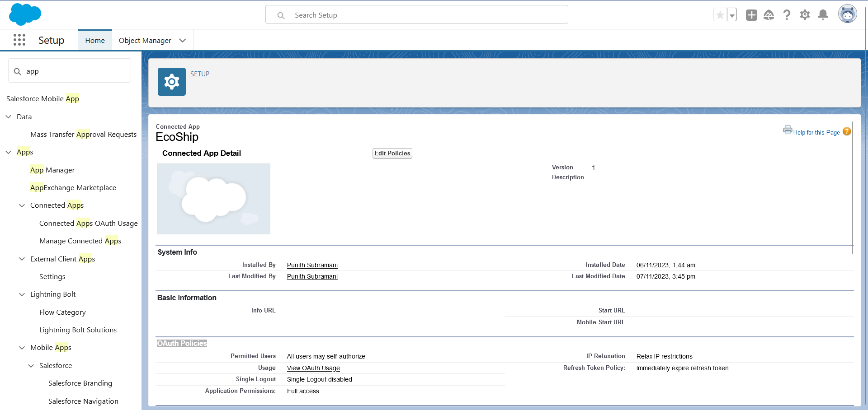Collapse the Connected Apps tree section
The height and width of the screenshot is (410, 868).
[22, 205]
